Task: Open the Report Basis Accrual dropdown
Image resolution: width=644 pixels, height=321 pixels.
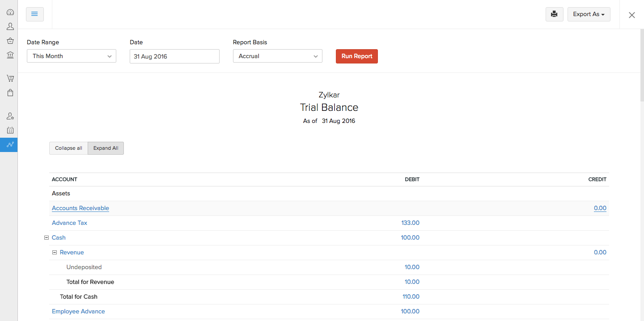Action: 277,56
